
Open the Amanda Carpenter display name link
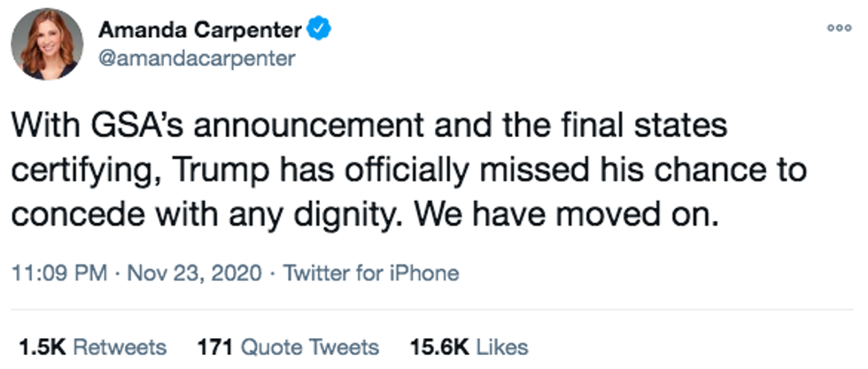tap(200, 30)
